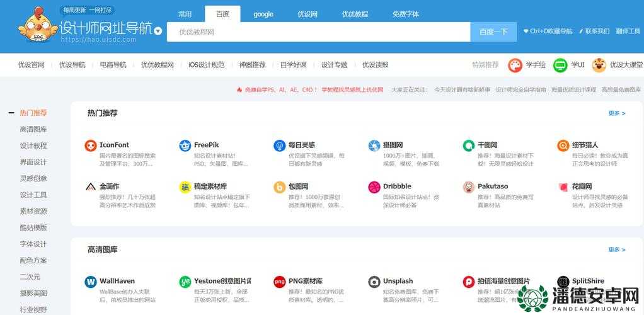Viewport: 644px width, 315px height.
Task: Click the 千图网 green icon
Action: [x=469, y=146]
